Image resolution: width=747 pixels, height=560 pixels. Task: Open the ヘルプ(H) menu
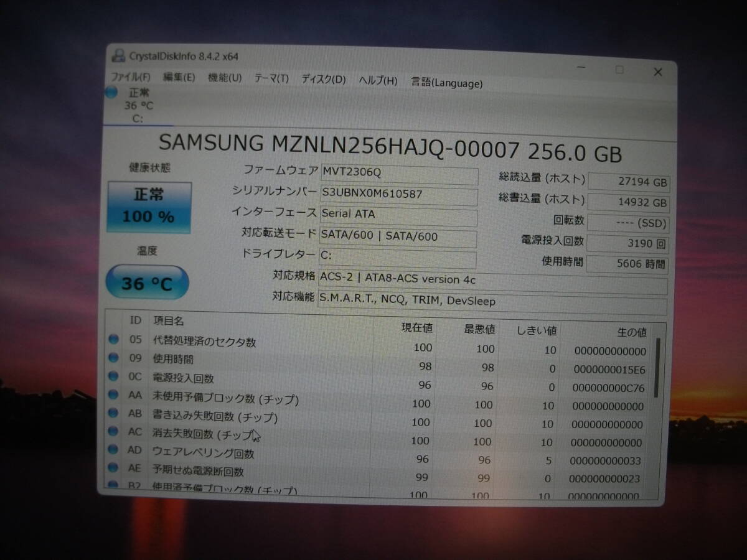pos(378,80)
